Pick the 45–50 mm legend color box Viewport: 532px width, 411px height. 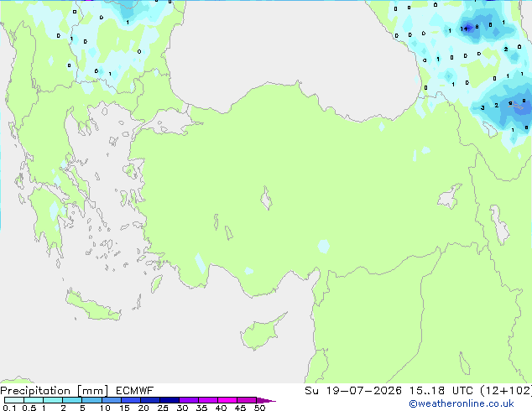tap(247, 400)
